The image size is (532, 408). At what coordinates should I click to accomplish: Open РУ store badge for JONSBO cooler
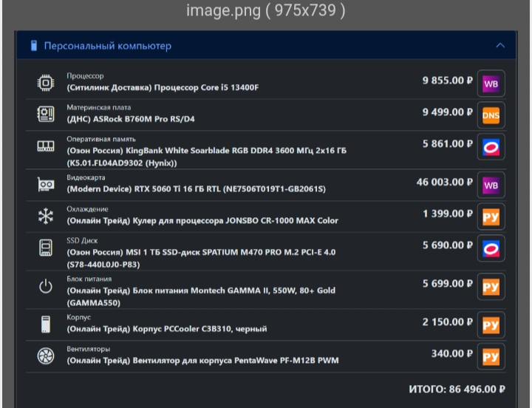tap(491, 217)
